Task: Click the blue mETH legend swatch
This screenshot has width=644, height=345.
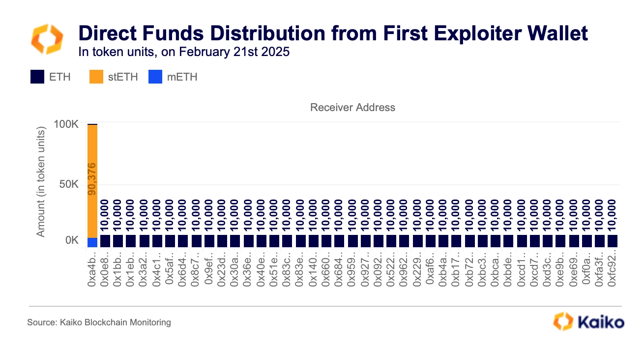Action: click(155, 77)
